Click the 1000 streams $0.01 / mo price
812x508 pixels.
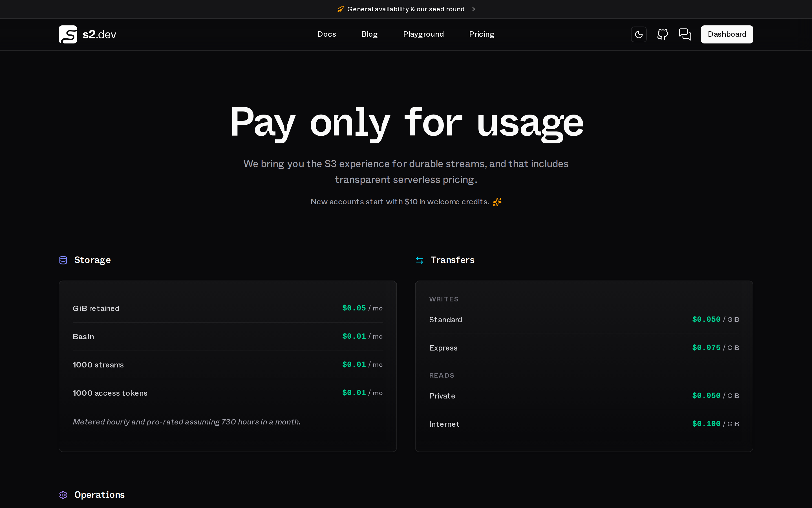click(x=362, y=365)
